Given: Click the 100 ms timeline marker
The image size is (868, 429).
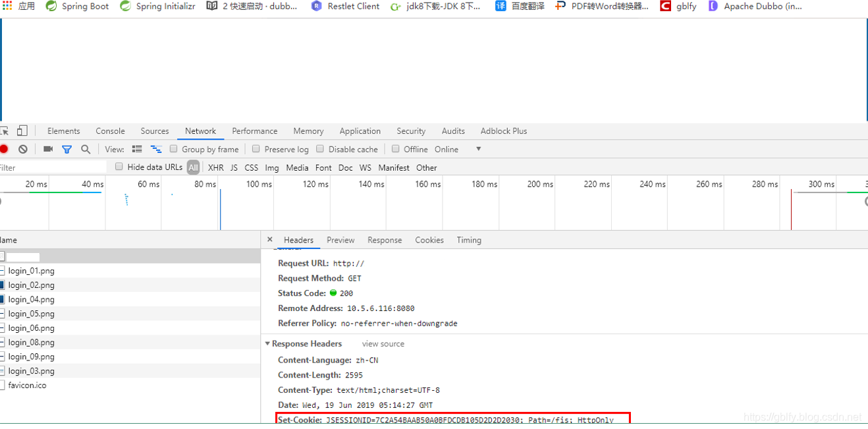Looking at the screenshot, I should tap(259, 185).
